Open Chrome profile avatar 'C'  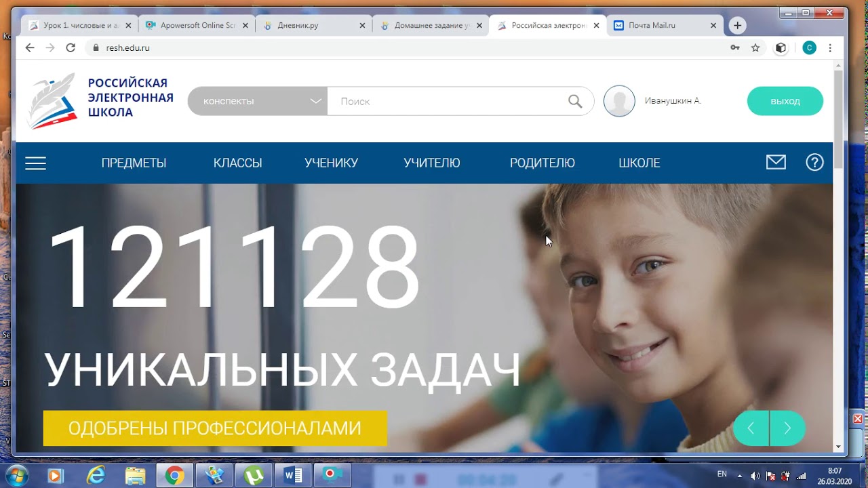809,47
